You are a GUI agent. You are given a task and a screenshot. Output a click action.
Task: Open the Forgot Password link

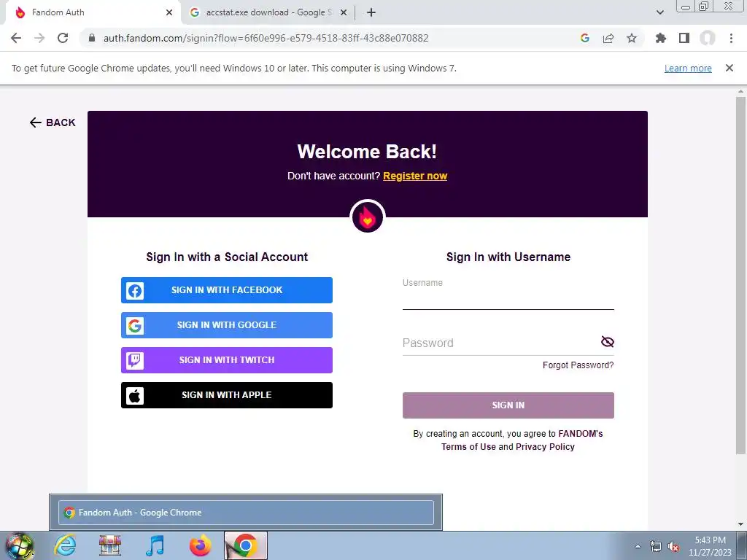(578, 365)
